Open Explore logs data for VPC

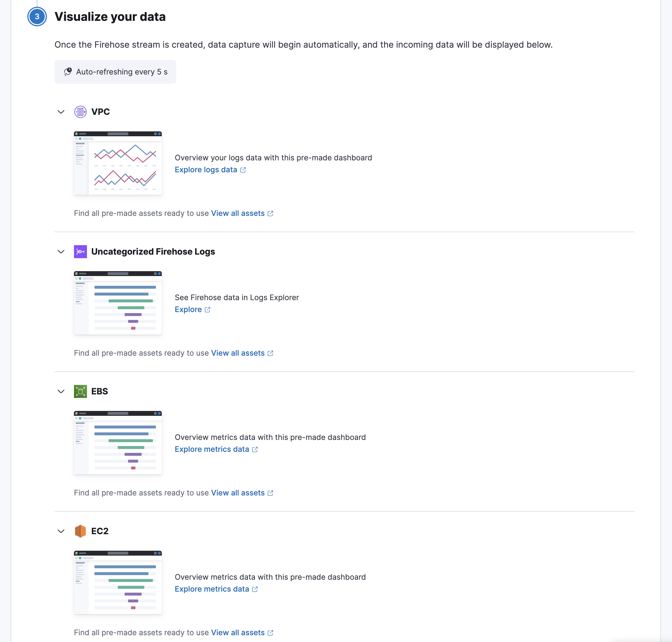point(205,170)
